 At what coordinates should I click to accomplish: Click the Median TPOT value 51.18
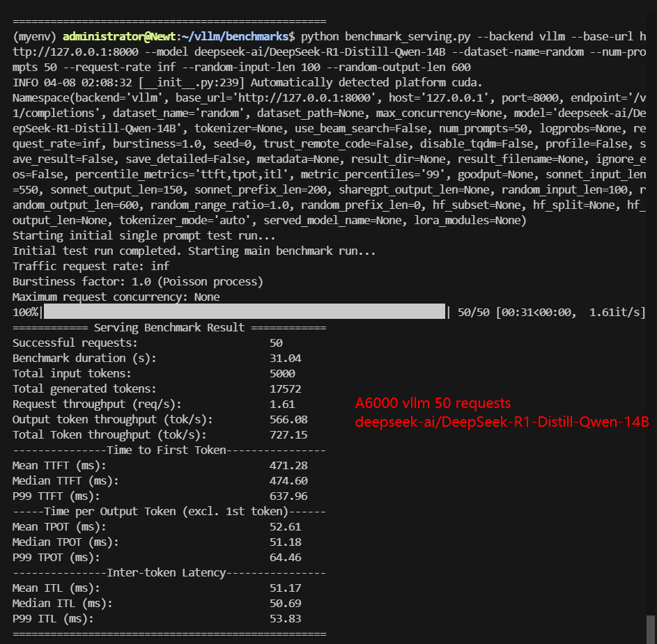(286, 542)
